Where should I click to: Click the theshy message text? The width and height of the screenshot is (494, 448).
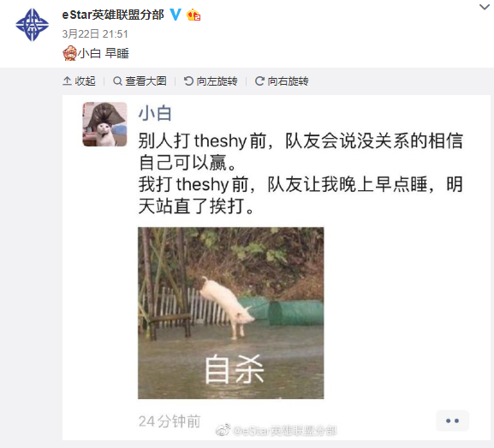[301, 173]
